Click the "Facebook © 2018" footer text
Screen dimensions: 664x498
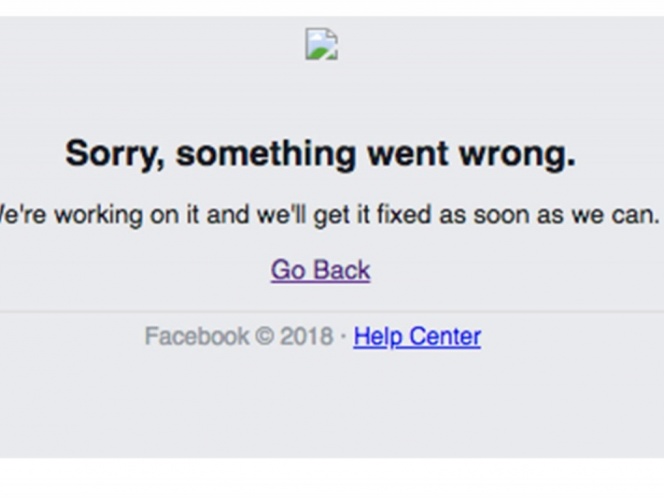239,336
